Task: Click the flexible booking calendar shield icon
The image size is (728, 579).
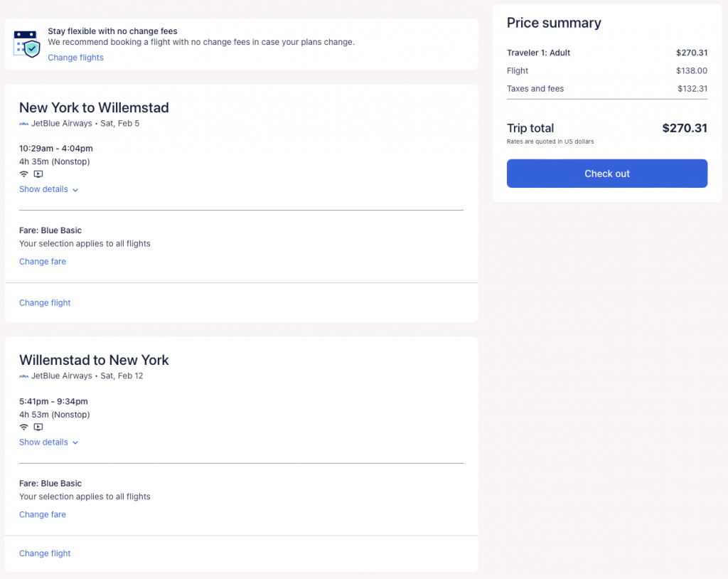Action: pyautogui.click(x=27, y=44)
